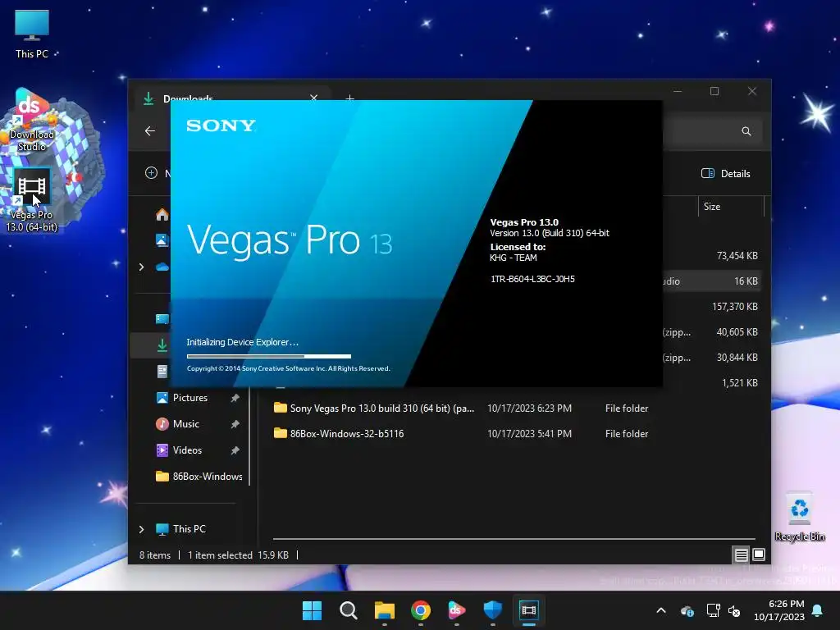
Task: Click the 8 items status text
Action: [x=155, y=555]
